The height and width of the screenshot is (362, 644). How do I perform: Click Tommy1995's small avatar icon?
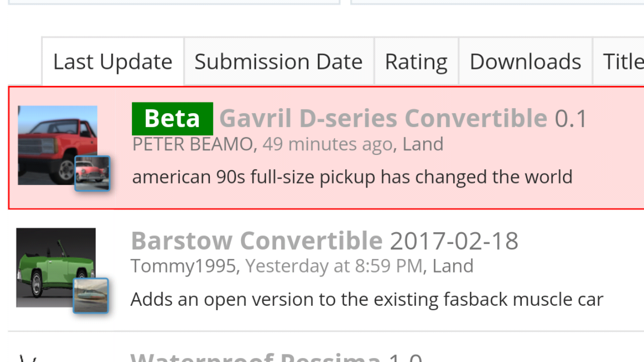coord(91,295)
